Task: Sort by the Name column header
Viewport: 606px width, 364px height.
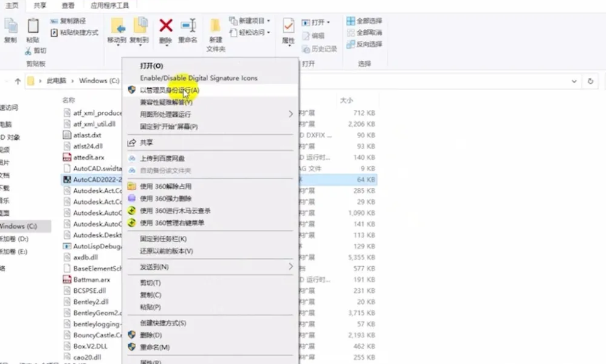Action: point(69,100)
